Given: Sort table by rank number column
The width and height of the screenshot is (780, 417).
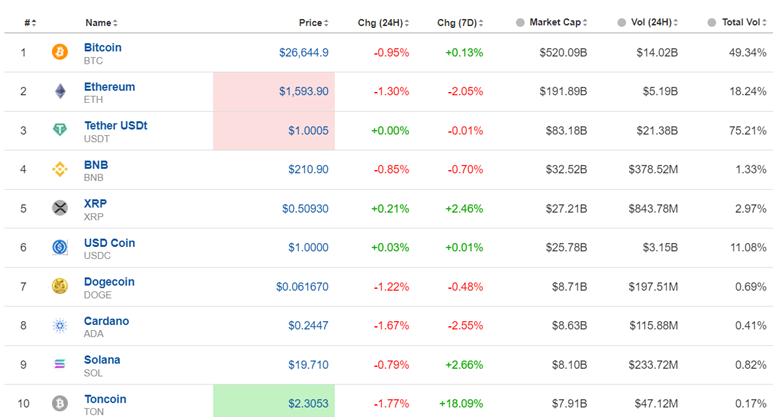Looking at the screenshot, I should (x=30, y=23).
